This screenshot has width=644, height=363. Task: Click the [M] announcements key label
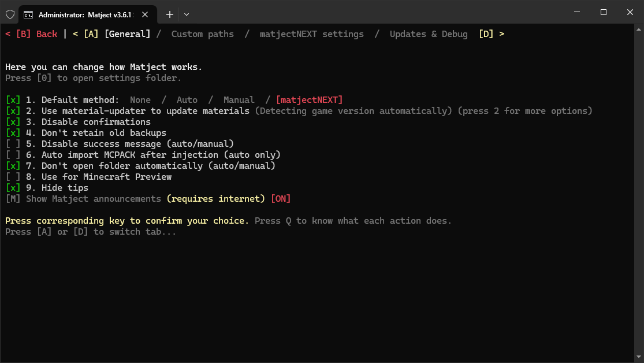[x=13, y=199]
